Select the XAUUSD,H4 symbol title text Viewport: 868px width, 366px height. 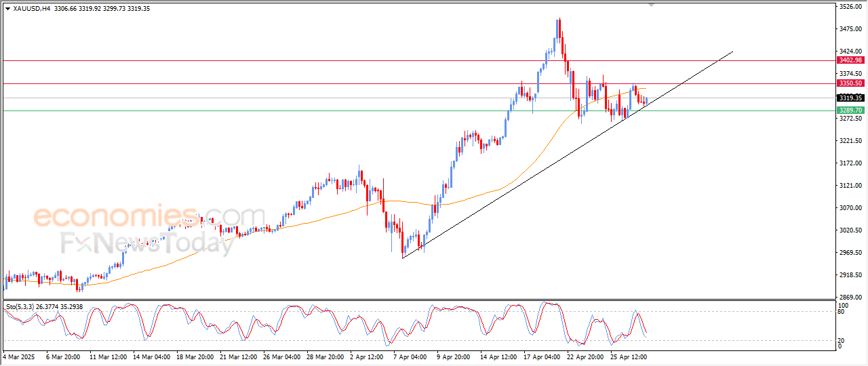coord(32,9)
